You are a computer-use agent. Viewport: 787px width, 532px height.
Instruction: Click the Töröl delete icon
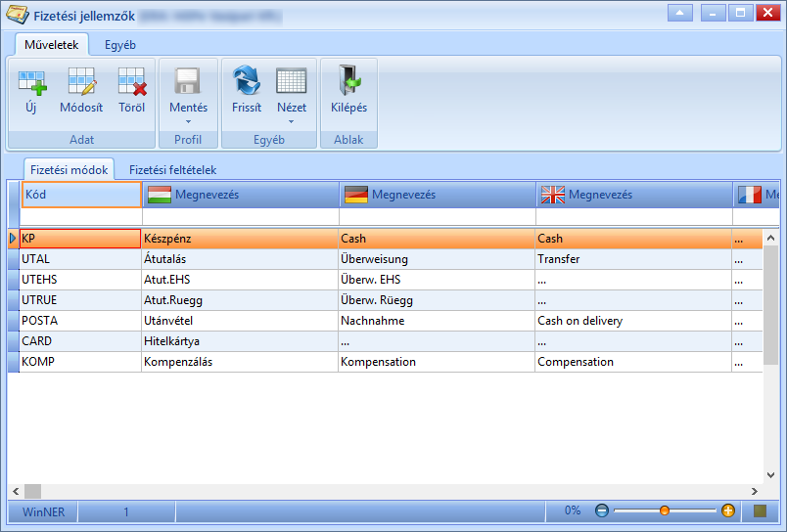[132, 82]
